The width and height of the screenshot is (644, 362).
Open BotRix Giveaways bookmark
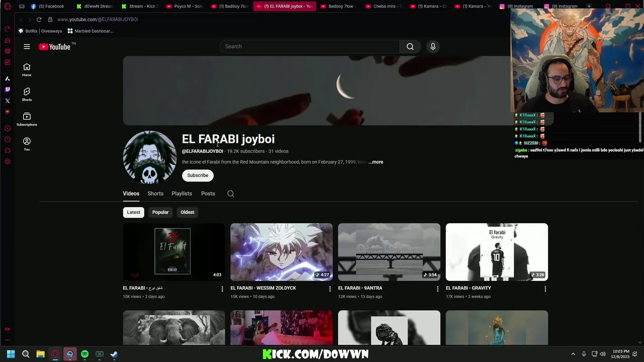coord(40,31)
